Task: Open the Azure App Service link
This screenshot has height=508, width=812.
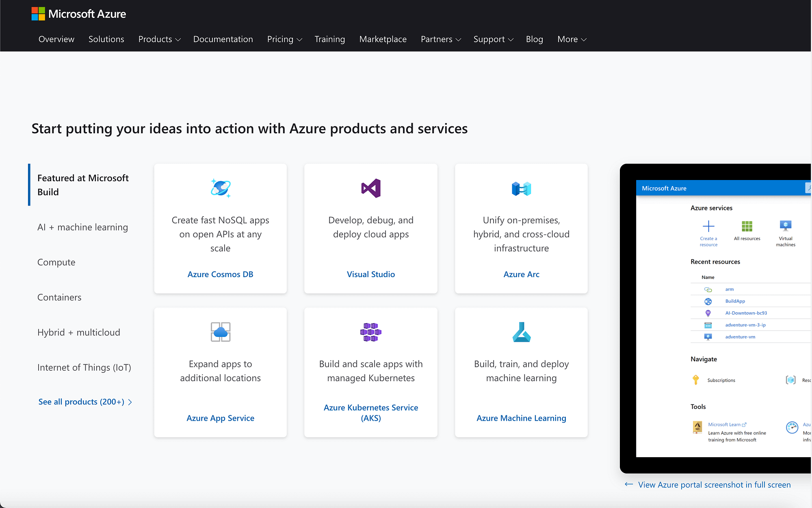Action: click(221, 418)
